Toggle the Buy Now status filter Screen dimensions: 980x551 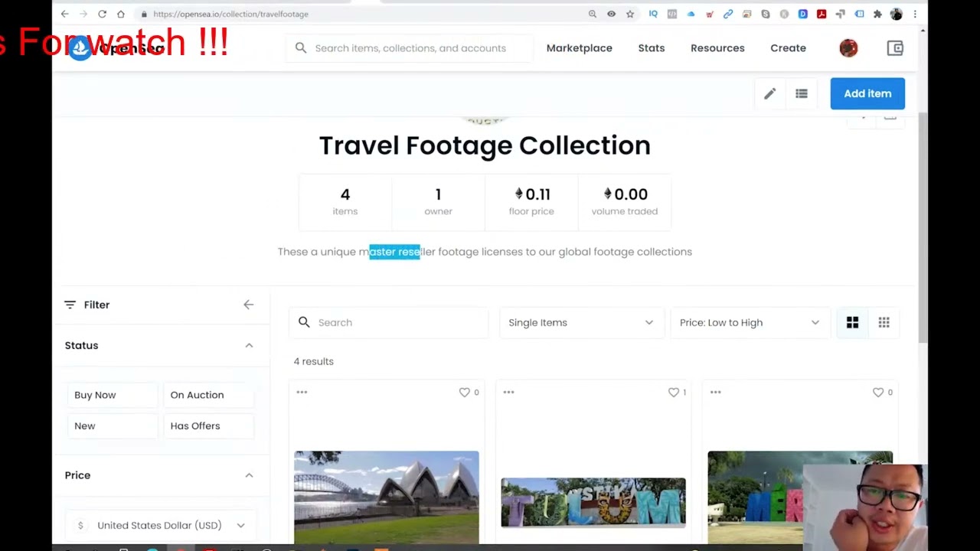(x=112, y=395)
